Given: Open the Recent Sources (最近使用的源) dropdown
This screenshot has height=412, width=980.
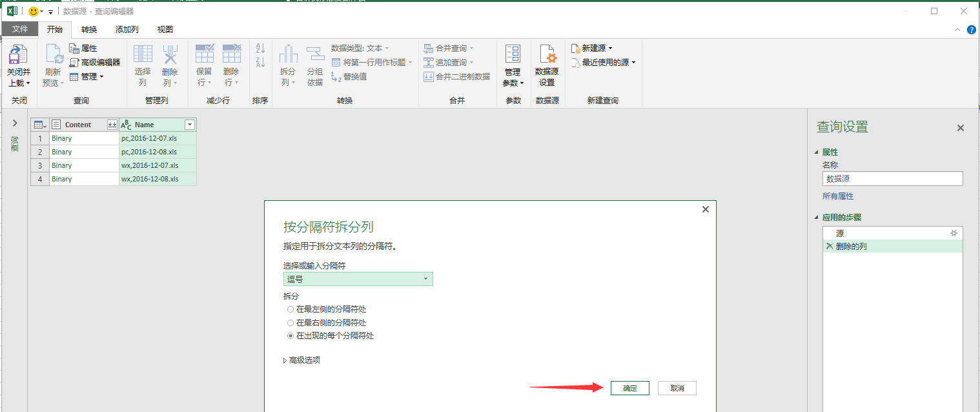Looking at the screenshot, I should click(604, 63).
